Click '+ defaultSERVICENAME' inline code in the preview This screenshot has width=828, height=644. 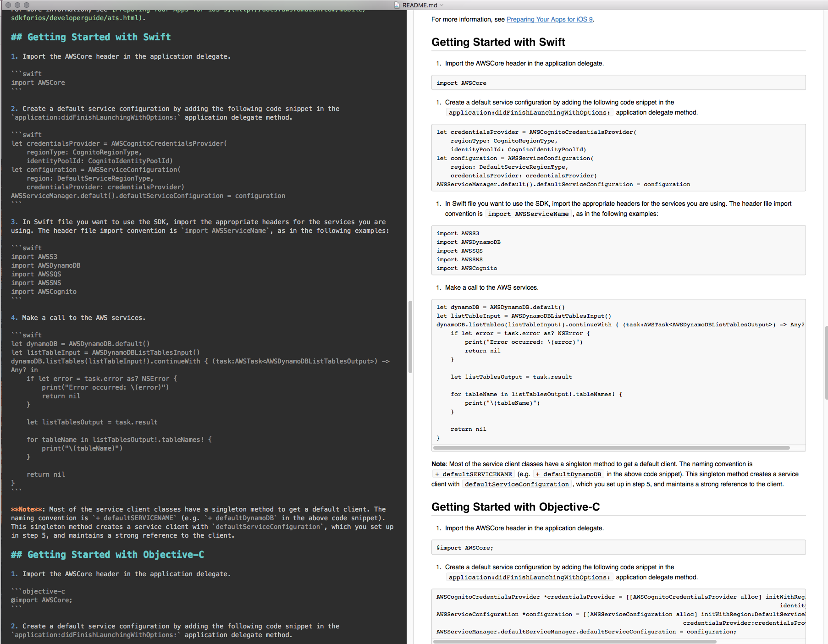[473, 474]
